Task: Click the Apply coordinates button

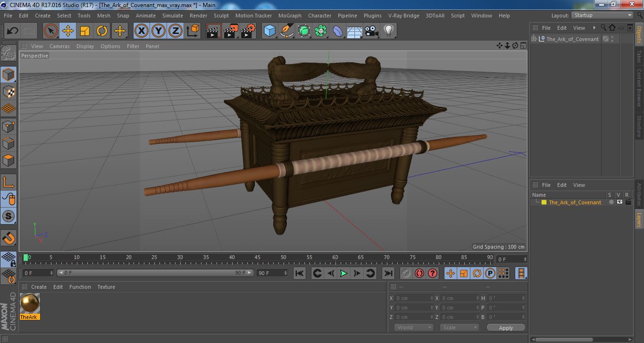Action: tap(506, 328)
